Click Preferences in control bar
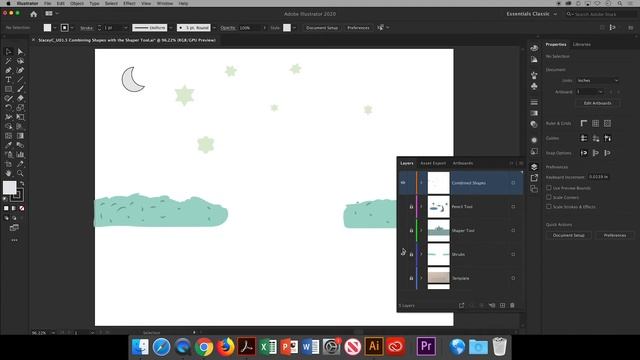Screen dimensions: 640x360 click(358, 28)
